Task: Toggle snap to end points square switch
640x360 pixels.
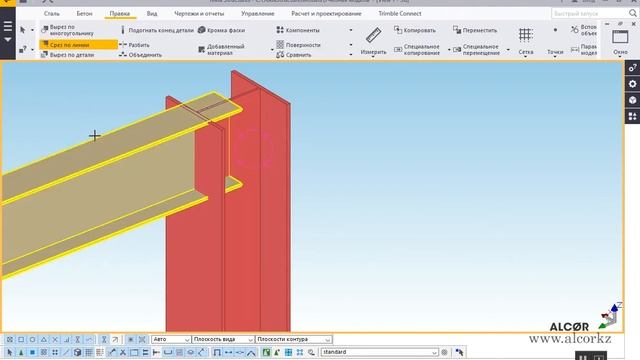Action: coord(21,340)
